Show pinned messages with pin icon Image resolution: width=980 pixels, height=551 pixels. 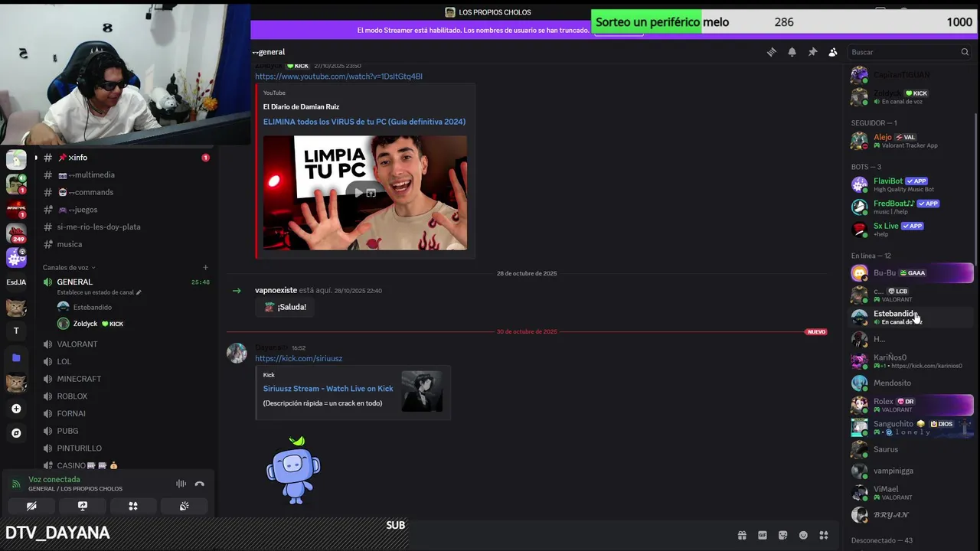(812, 52)
